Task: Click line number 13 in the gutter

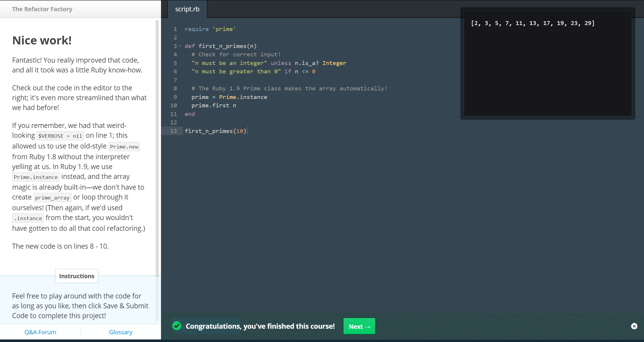Action: click(174, 131)
